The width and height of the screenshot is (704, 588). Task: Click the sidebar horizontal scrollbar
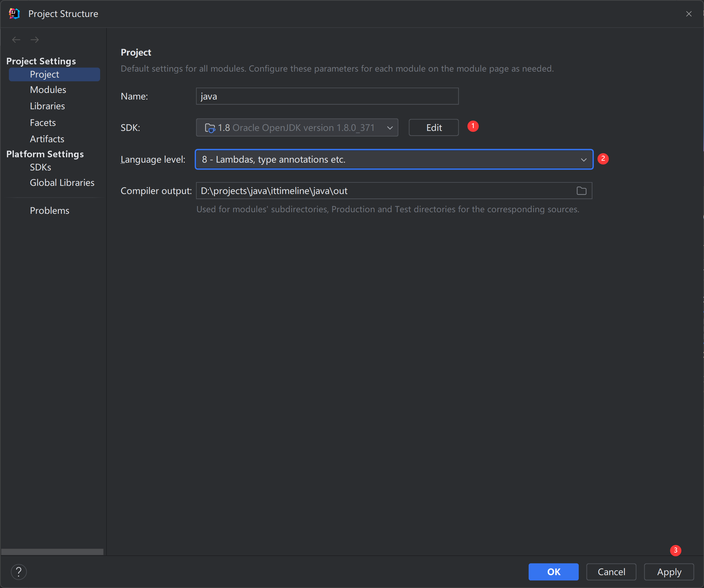(x=52, y=552)
